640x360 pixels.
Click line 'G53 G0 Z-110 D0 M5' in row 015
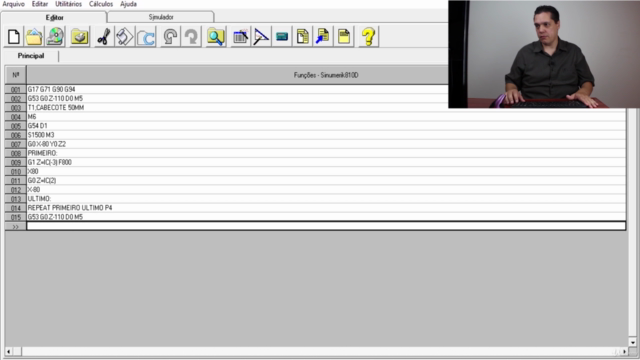[326, 217]
